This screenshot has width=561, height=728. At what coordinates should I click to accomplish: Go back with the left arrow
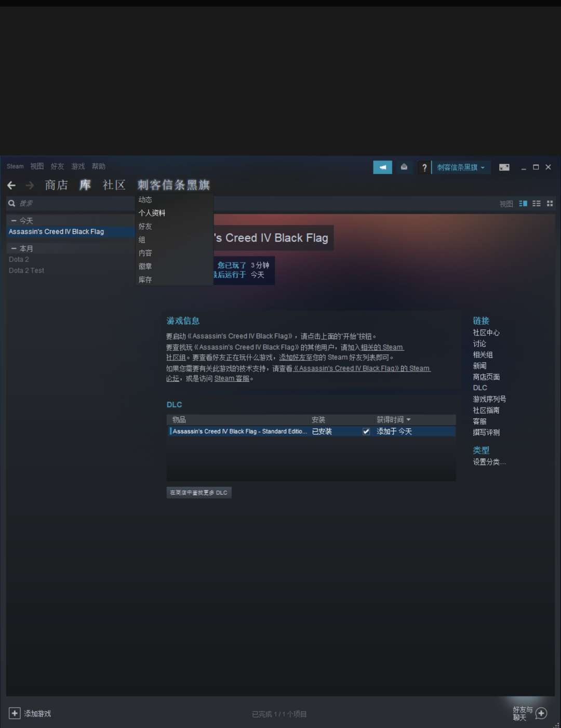(x=11, y=186)
